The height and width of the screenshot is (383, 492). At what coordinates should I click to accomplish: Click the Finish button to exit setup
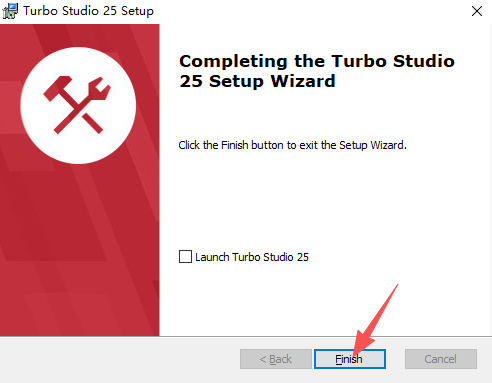349,359
